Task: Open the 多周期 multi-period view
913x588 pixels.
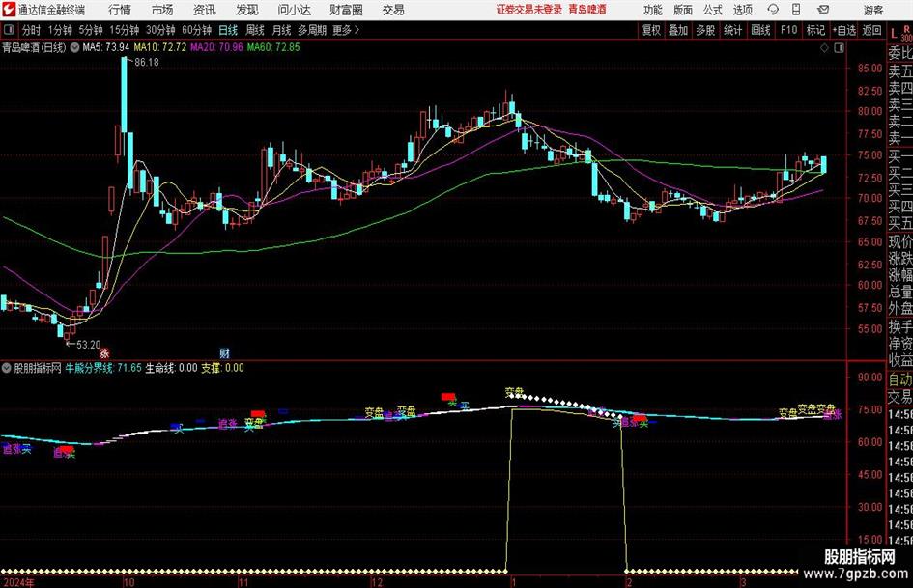Action: click(x=312, y=30)
